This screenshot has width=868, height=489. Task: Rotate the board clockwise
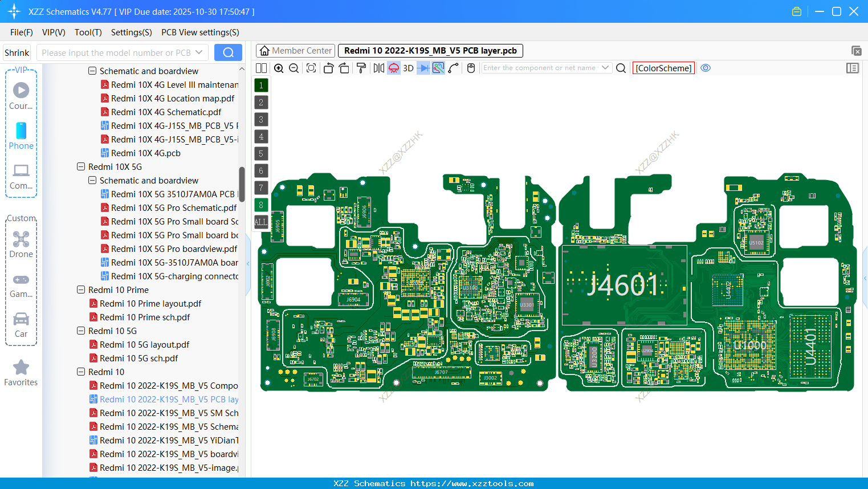344,68
